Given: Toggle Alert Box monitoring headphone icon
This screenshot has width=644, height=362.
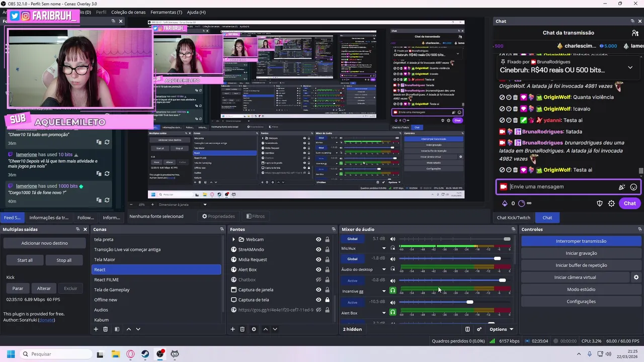Looking at the screenshot, I should 393,312.
